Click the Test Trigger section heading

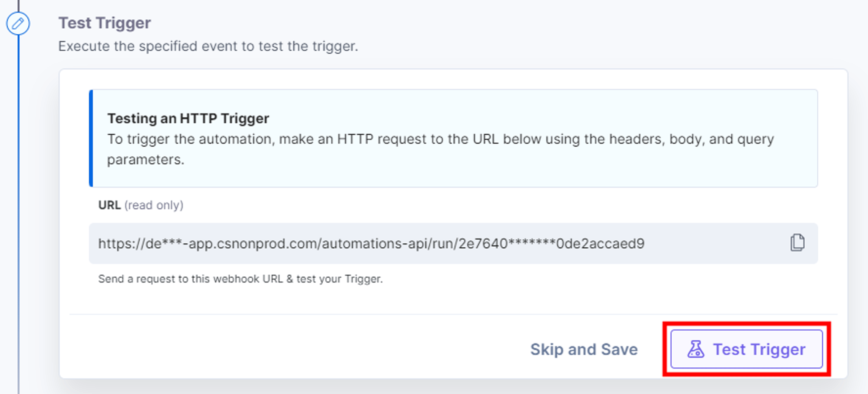tap(104, 23)
